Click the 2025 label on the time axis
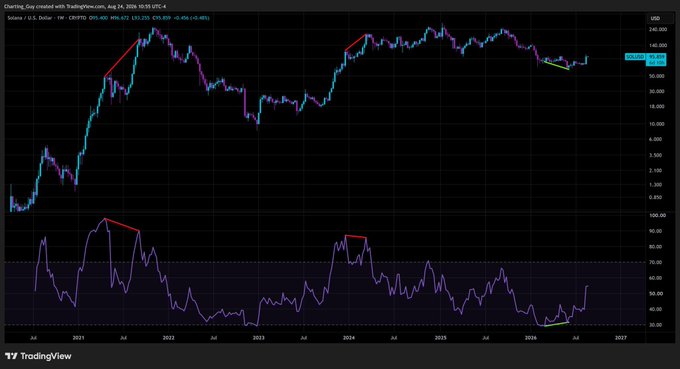680x369 pixels. click(440, 337)
